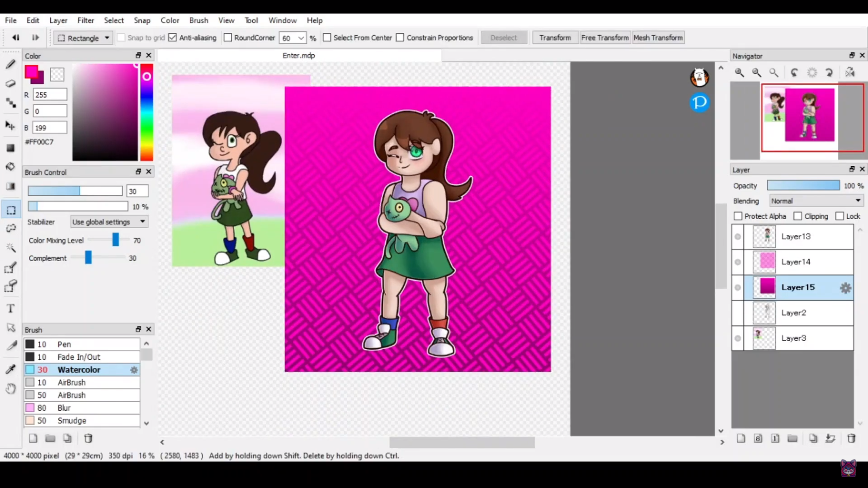Open the Filter menu

point(85,20)
